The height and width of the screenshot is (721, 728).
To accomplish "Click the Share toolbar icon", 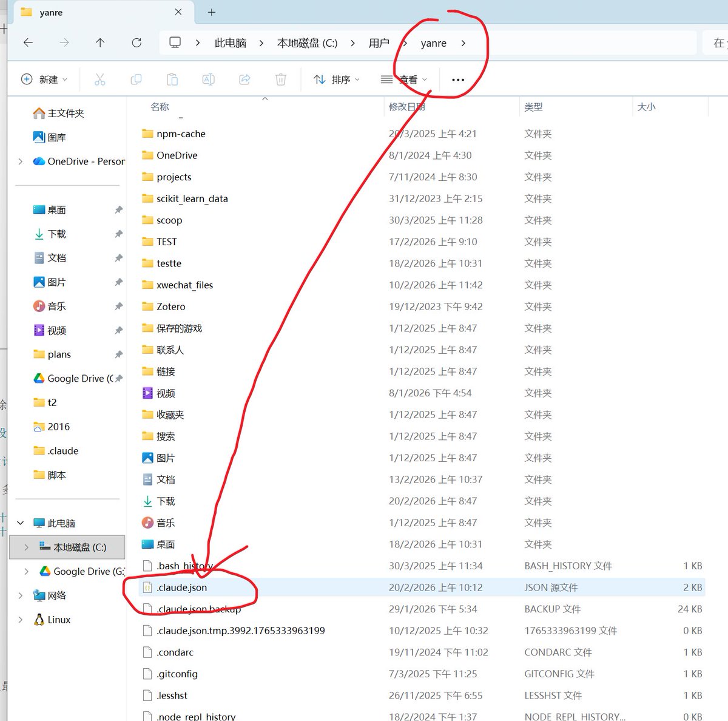I will click(244, 80).
